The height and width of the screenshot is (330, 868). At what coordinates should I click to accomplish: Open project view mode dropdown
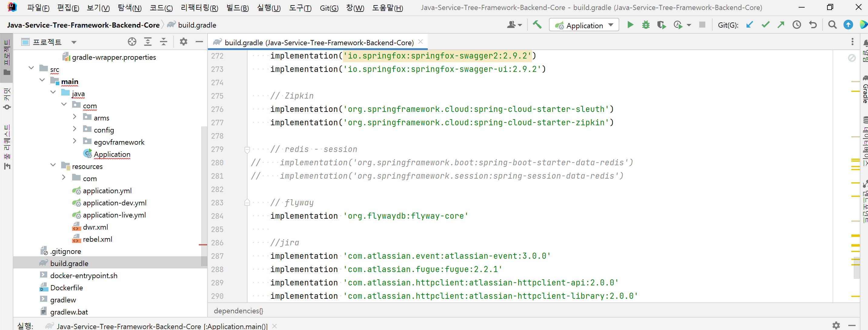click(74, 42)
